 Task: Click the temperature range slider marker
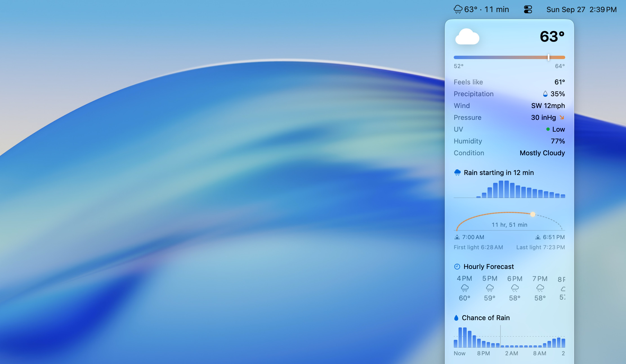(548, 57)
